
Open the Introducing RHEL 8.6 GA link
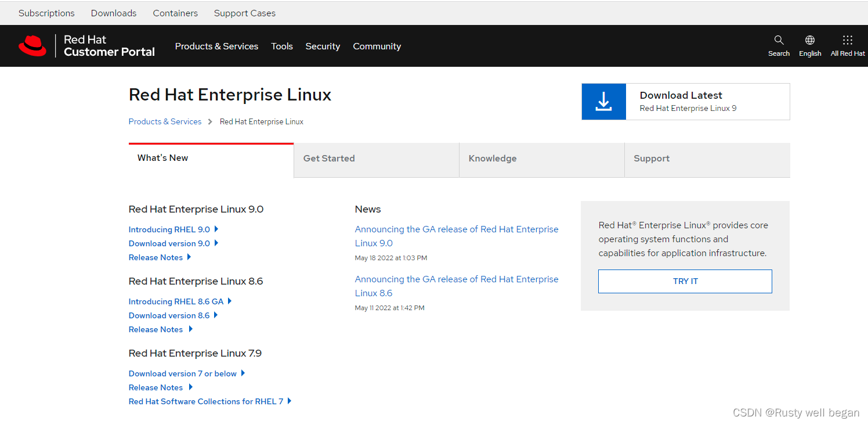[176, 301]
